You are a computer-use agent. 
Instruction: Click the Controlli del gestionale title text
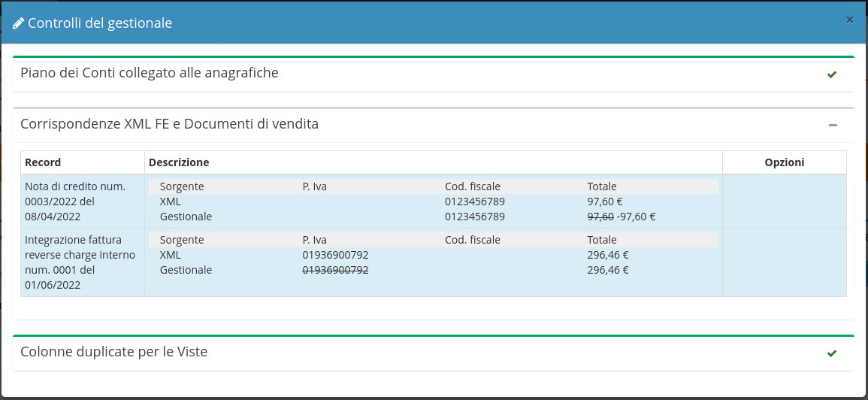click(100, 23)
